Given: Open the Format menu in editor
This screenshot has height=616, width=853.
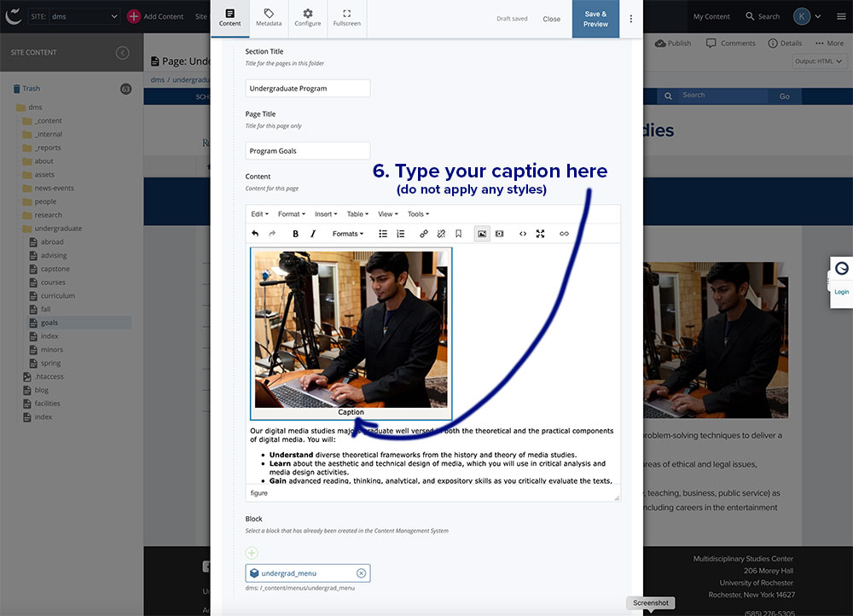Looking at the screenshot, I should pyautogui.click(x=292, y=214).
